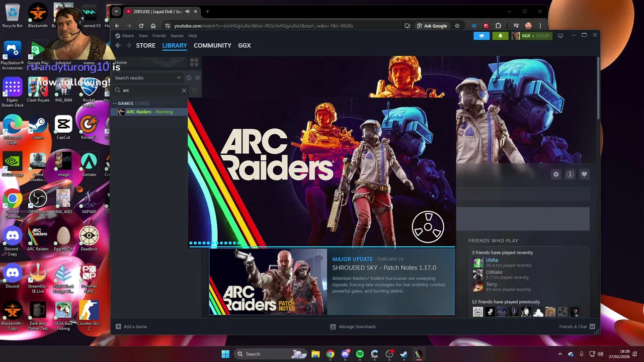Go forward in Steam navigation
The width and height of the screenshot is (644, 362).
pyautogui.click(x=129, y=45)
